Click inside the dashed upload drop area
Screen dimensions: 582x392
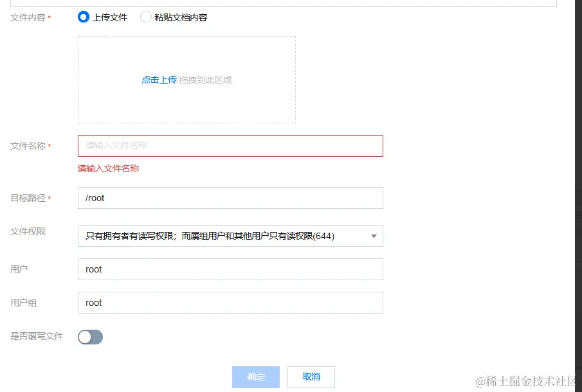[x=186, y=80]
